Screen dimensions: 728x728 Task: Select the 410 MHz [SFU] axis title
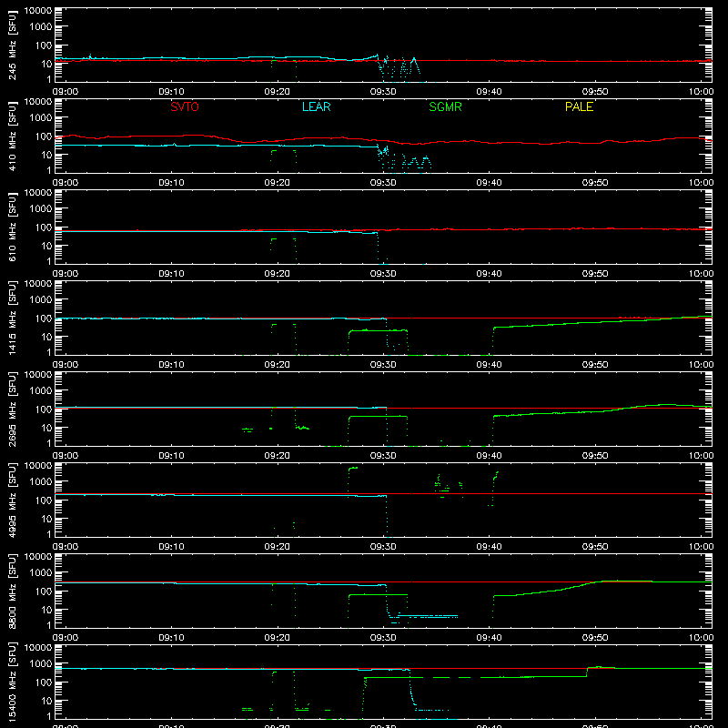pos(13,136)
